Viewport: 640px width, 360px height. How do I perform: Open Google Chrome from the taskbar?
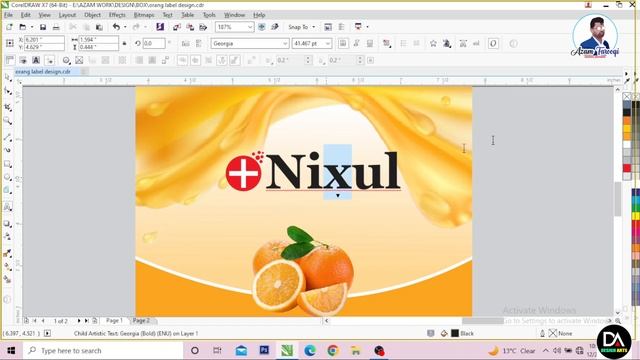tap(333, 351)
